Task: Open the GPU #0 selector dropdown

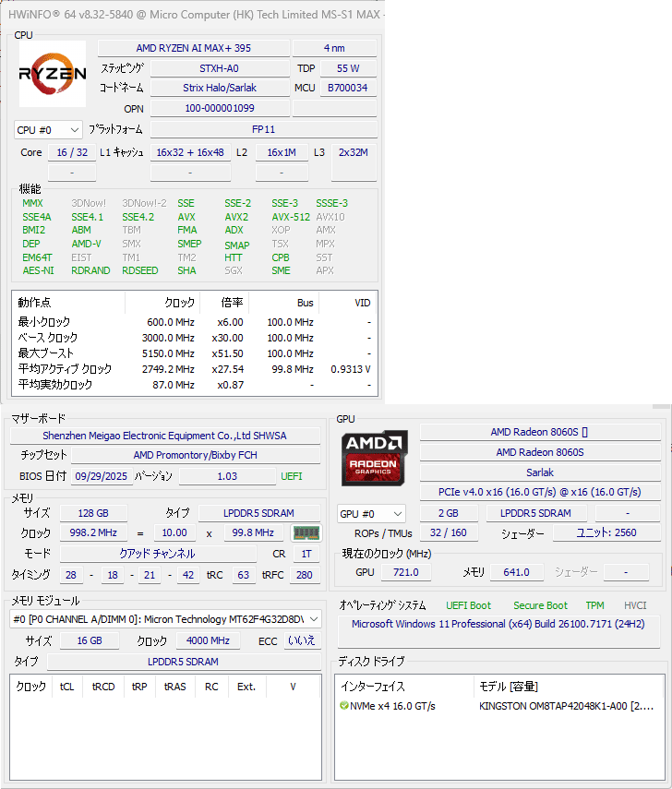Action: click(x=371, y=513)
